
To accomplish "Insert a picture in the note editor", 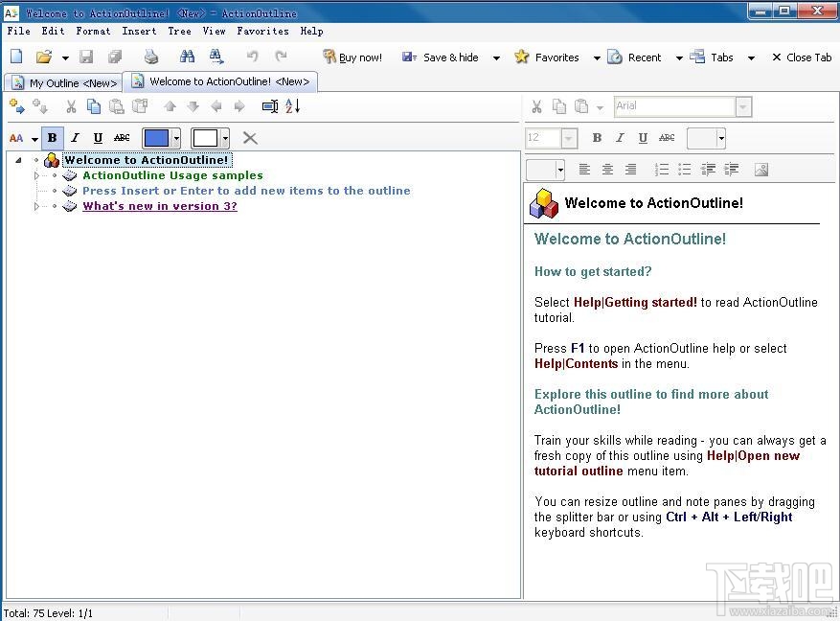I will (x=761, y=170).
